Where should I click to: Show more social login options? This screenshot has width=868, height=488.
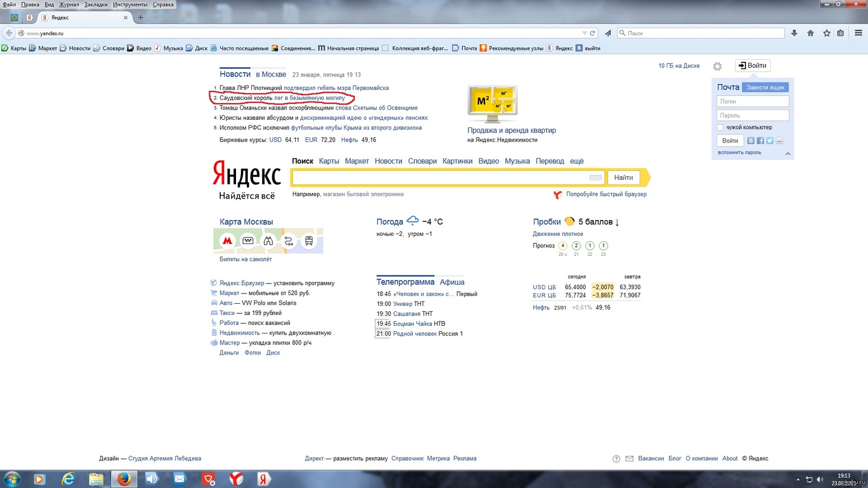tap(780, 140)
